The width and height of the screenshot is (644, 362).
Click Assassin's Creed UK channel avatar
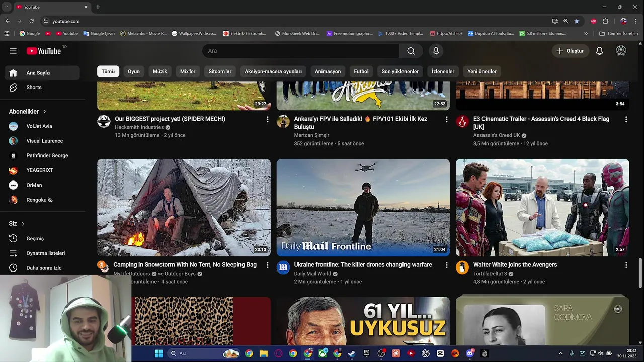[462, 121]
